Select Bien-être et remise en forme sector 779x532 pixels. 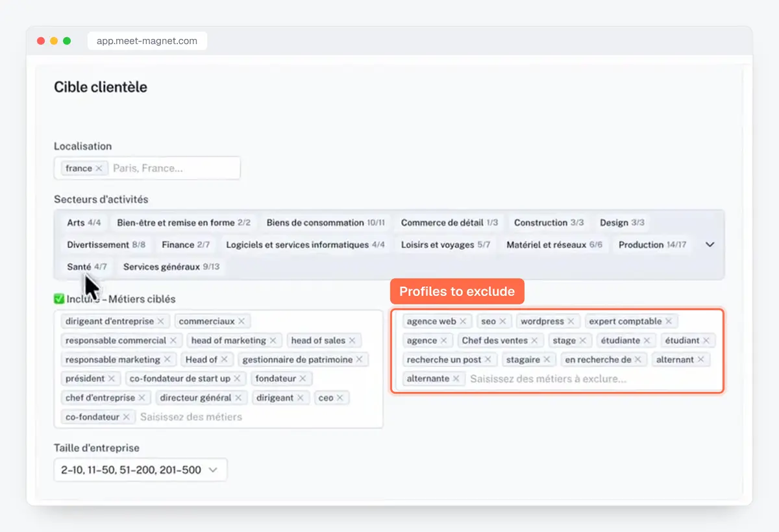coord(184,223)
